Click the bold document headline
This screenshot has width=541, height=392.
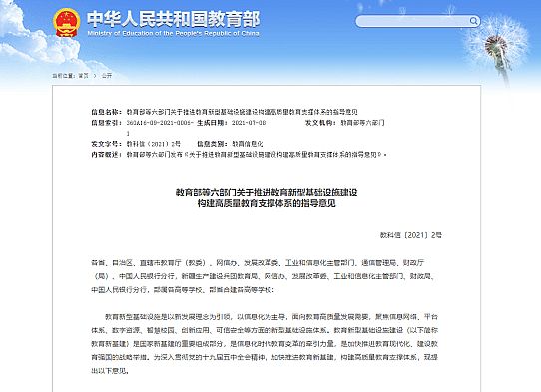267,197
